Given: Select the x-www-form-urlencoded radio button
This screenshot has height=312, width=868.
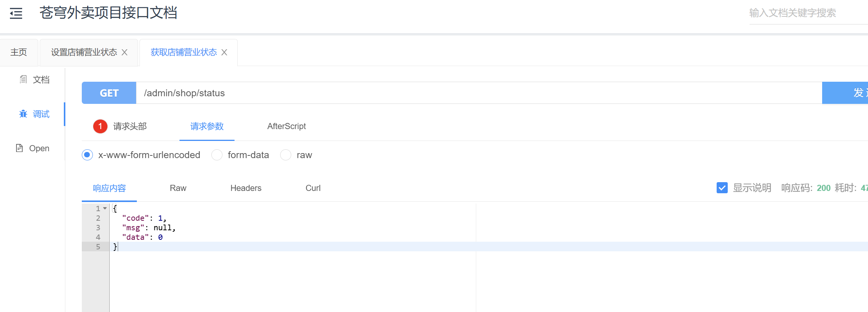Looking at the screenshot, I should pyautogui.click(x=88, y=155).
